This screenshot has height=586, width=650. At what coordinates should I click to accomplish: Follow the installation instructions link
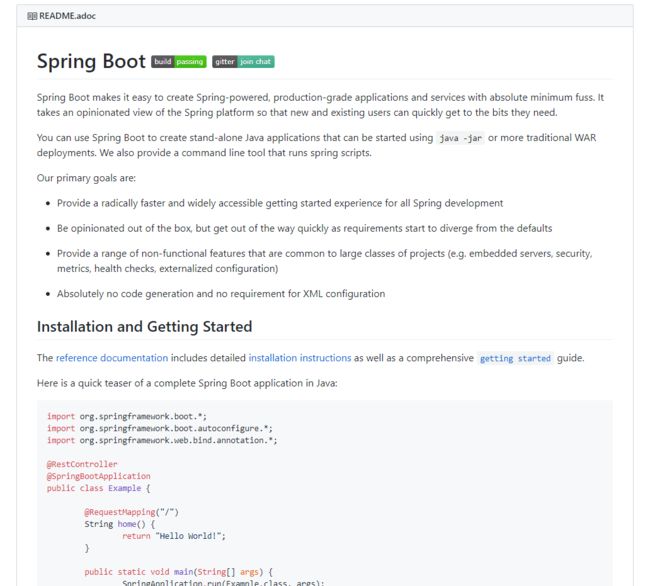point(300,358)
